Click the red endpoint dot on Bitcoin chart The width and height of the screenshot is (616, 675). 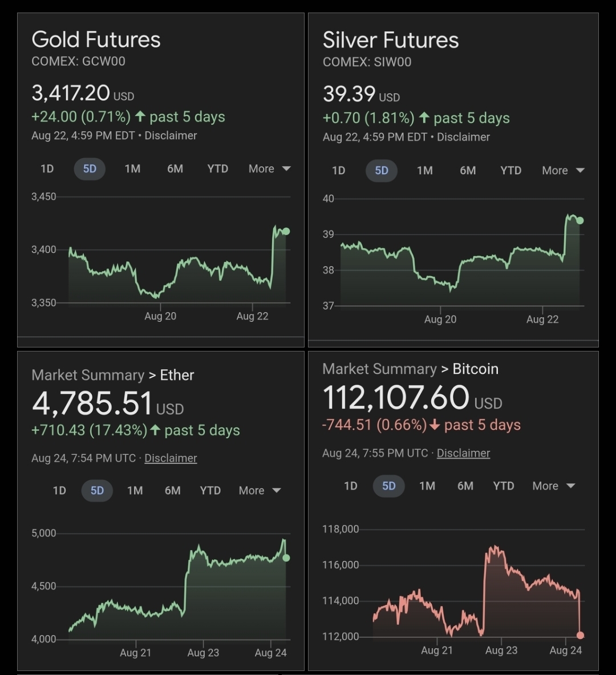(580, 635)
